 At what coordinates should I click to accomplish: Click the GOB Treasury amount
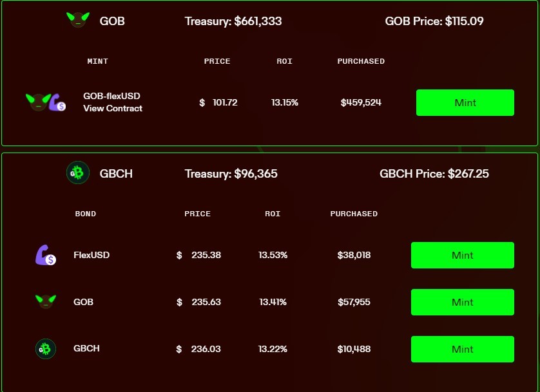tap(258, 21)
